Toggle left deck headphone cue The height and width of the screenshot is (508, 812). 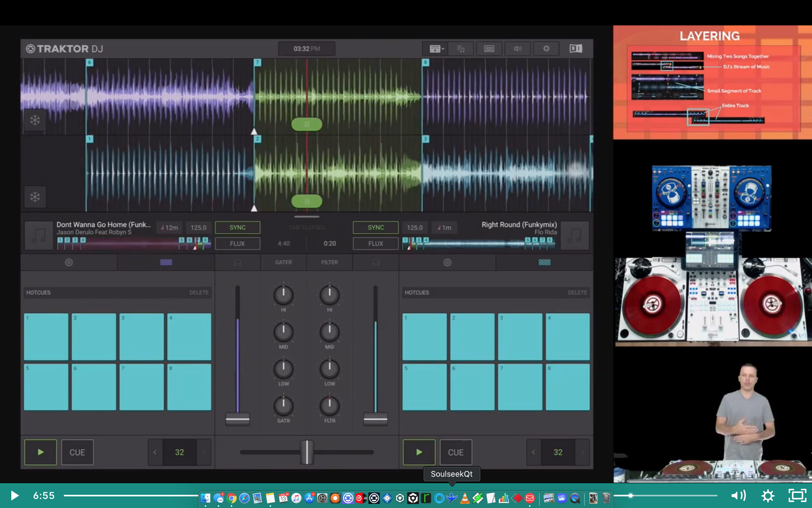pyautogui.click(x=238, y=262)
